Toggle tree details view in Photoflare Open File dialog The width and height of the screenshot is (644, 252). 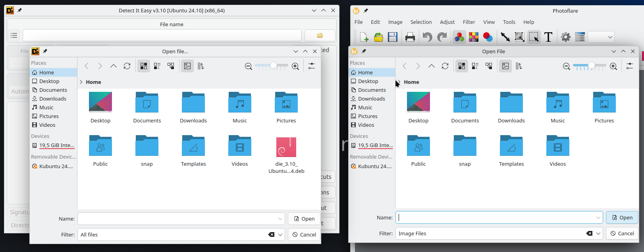489,66
